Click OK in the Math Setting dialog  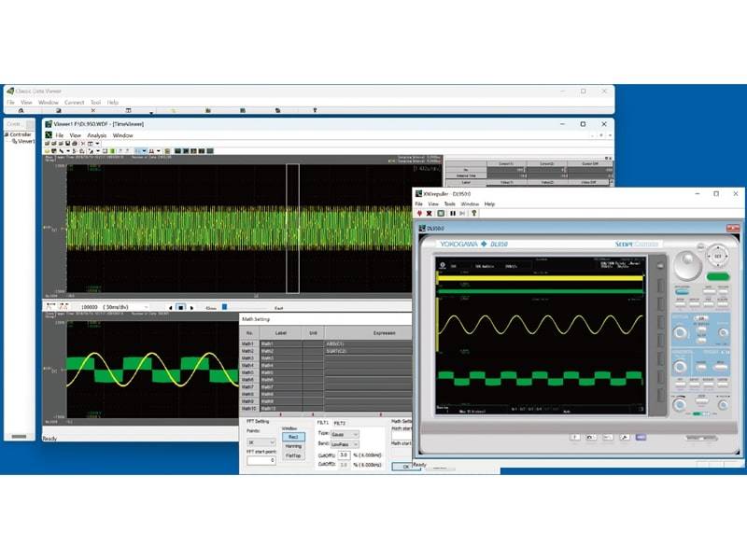[x=403, y=466]
